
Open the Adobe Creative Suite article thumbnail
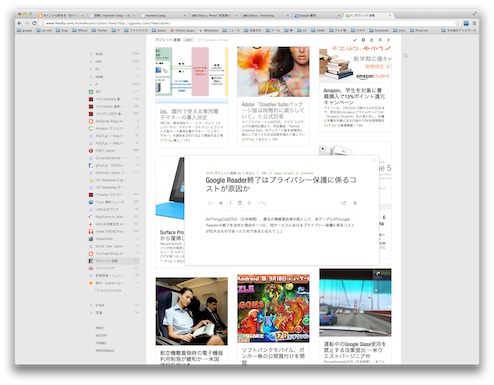(x=273, y=72)
